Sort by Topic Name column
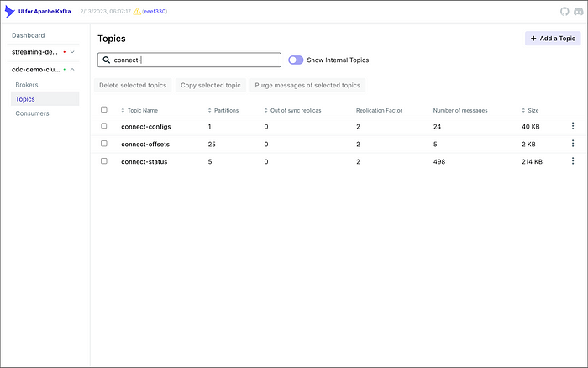 [139, 110]
